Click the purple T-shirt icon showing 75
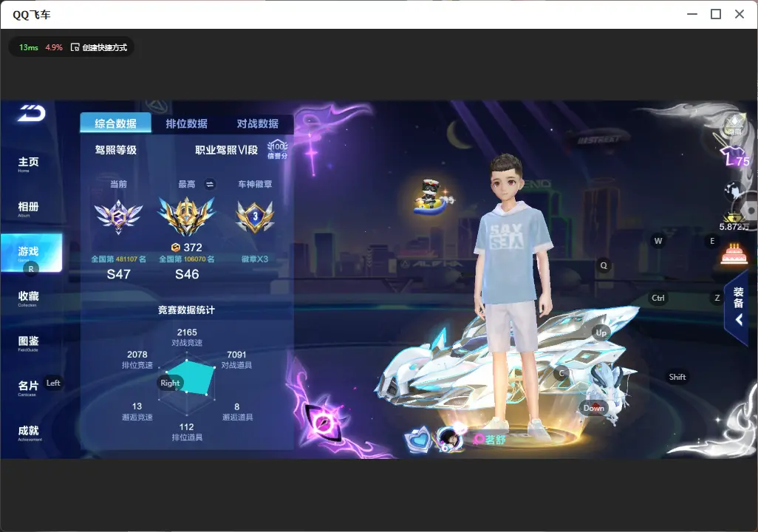758x532 pixels. pos(735,156)
